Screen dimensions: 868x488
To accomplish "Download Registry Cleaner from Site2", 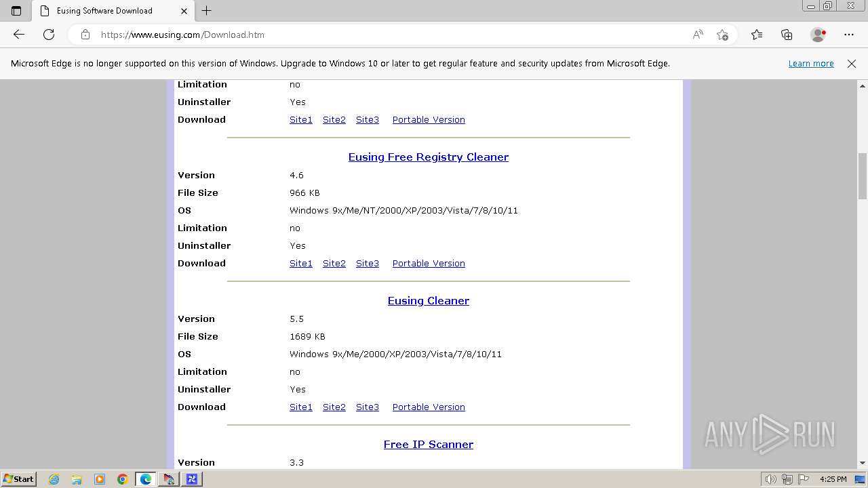I will [334, 263].
